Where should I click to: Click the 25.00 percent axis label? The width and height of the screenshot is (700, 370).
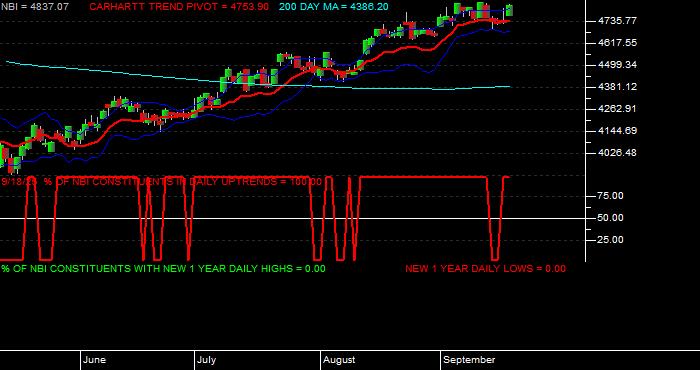click(610, 240)
